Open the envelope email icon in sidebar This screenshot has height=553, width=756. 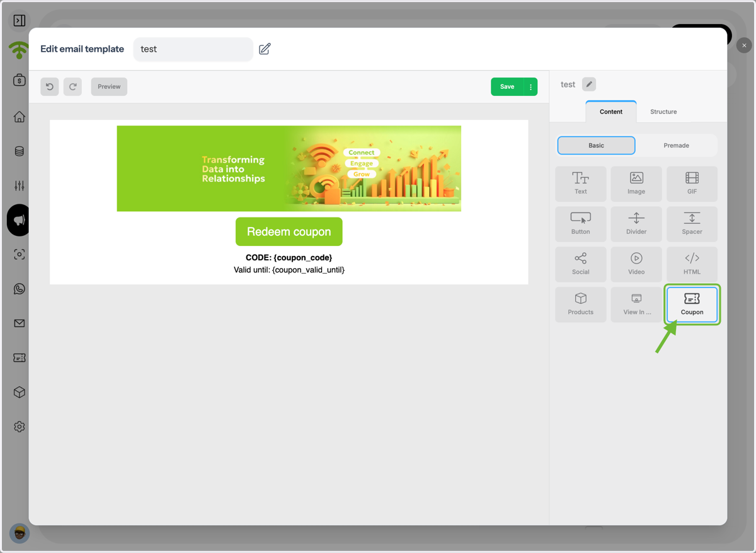coord(20,323)
